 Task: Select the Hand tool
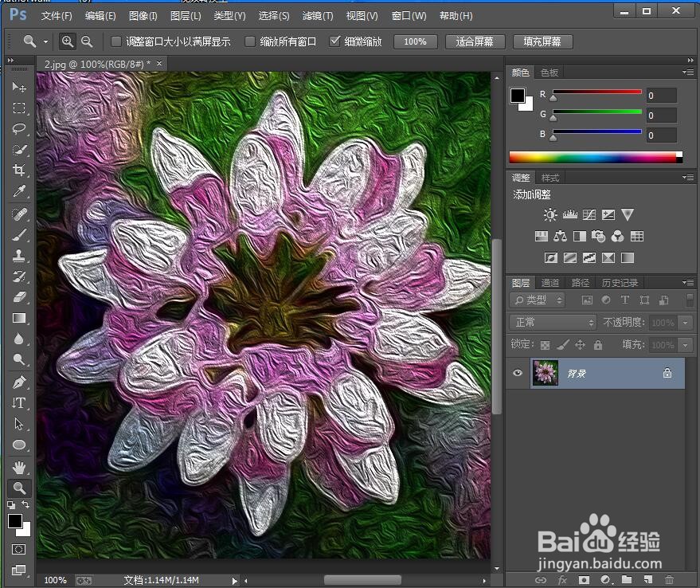coord(19,468)
